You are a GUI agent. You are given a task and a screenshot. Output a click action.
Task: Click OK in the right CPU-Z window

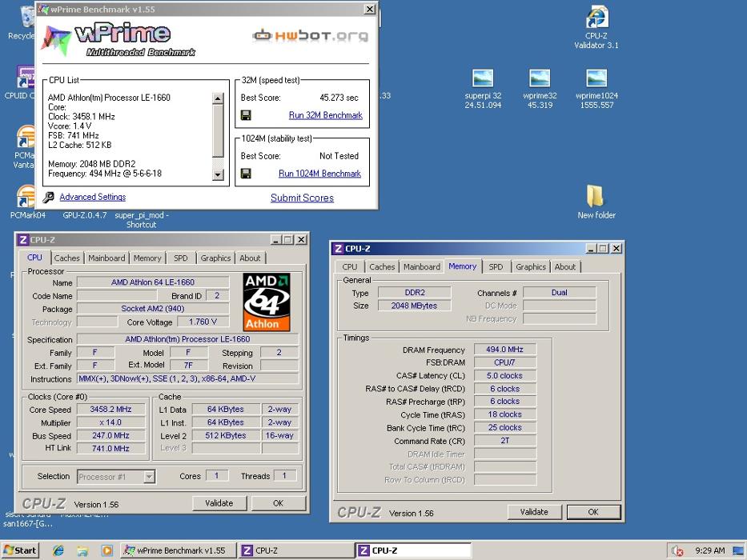click(x=593, y=512)
